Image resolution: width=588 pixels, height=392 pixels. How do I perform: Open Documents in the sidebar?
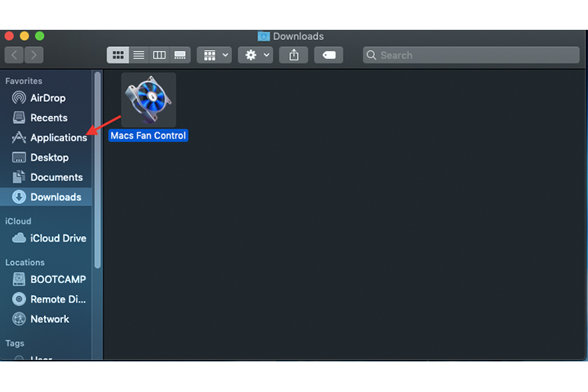click(x=47, y=177)
